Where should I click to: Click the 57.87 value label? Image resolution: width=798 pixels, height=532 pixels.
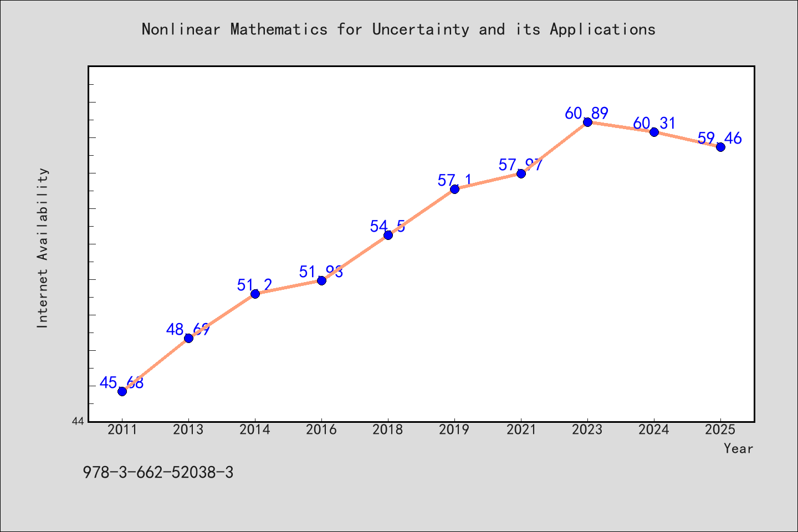click(520, 165)
